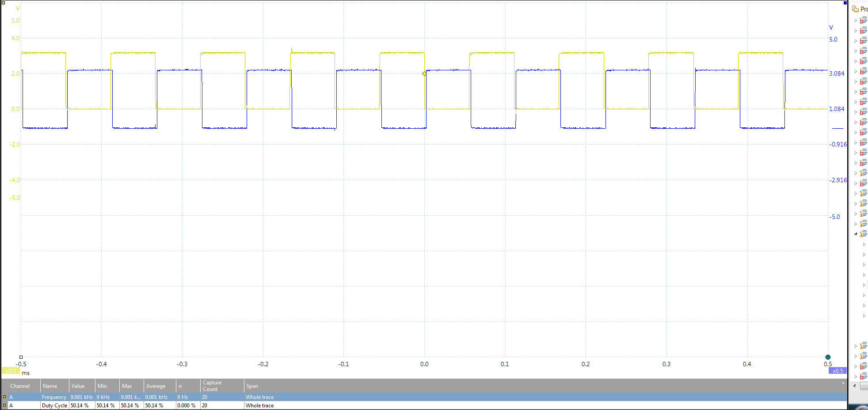
Task: Click the yellow 4.0 Channel A axis label
Action: (15, 38)
